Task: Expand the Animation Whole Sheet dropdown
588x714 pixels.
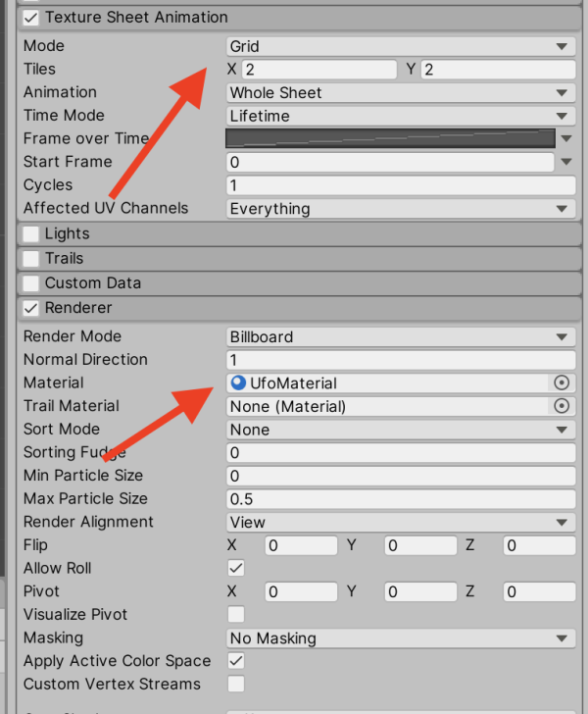Action: (400, 92)
